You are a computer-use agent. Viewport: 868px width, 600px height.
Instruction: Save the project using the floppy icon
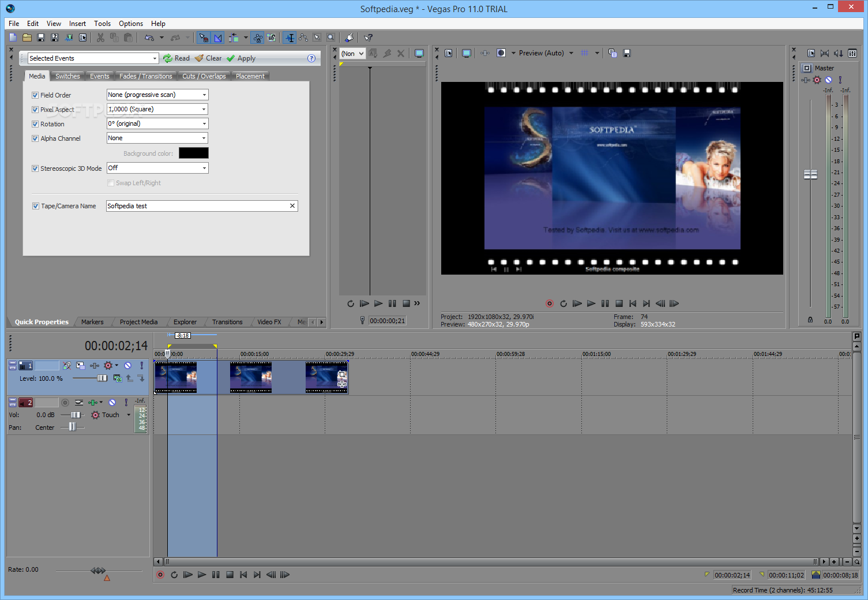click(41, 37)
